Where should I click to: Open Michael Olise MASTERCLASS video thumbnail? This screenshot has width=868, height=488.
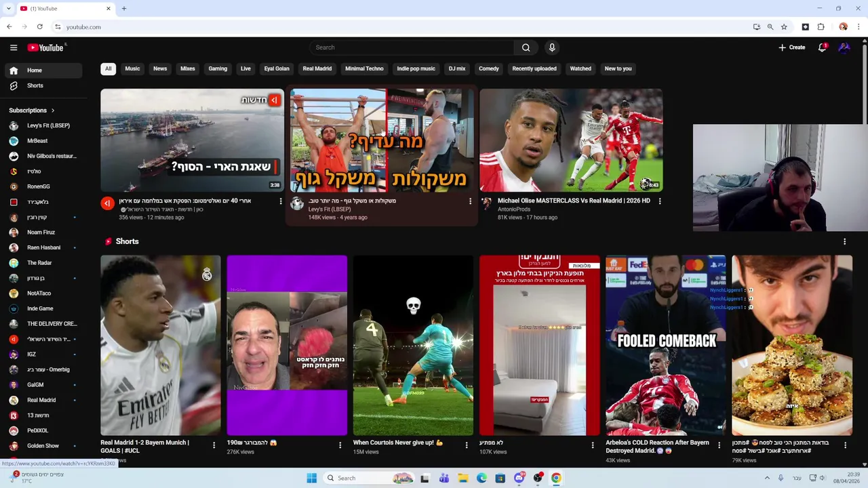click(x=571, y=140)
